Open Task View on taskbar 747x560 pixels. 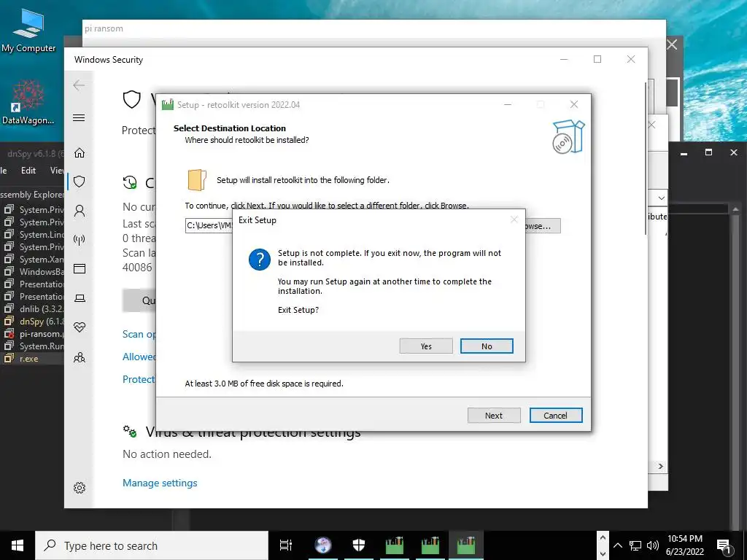286,545
